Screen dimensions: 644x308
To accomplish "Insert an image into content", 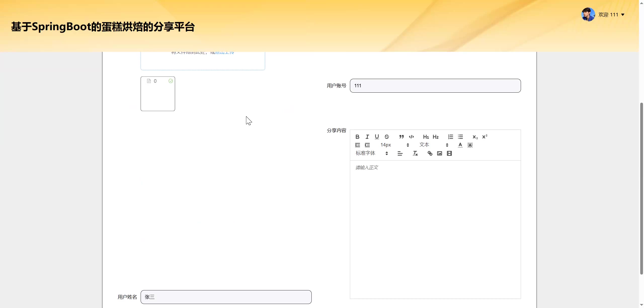I will 439,153.
